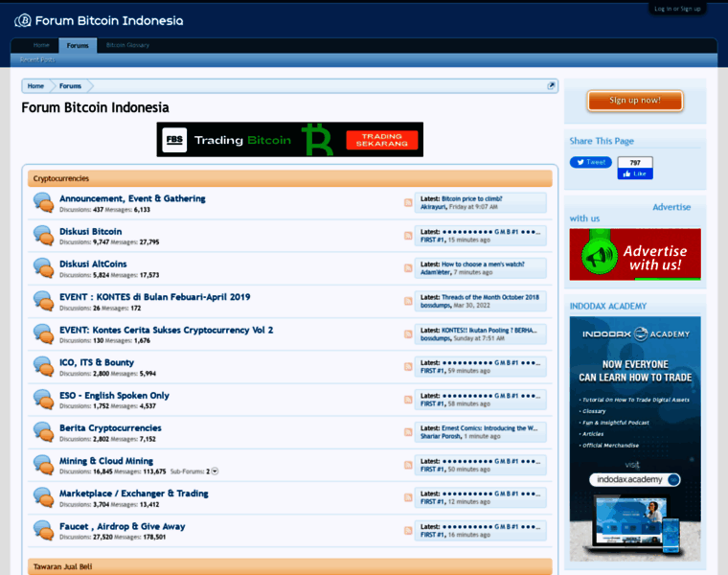The image size is (728, 575).
Task: Open the RSS feed for Marketplace / Exchanger & Trading
Action: point(408,497)
